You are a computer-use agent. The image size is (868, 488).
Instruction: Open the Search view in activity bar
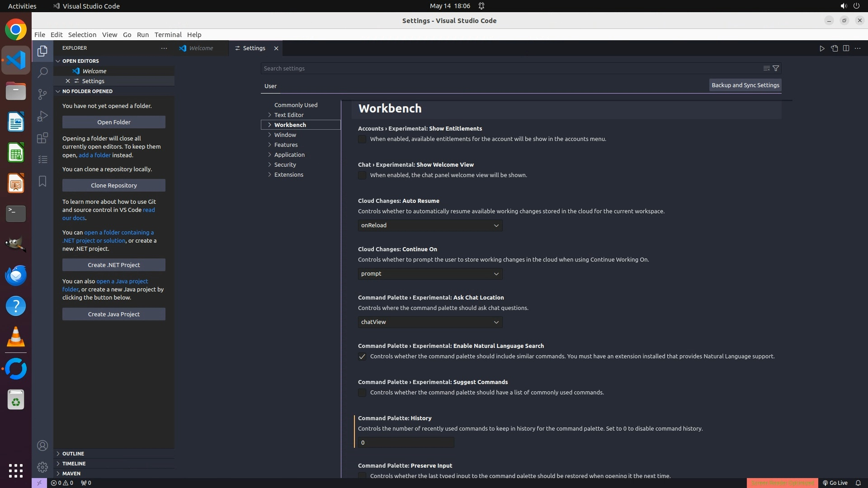tap(42, 72)
